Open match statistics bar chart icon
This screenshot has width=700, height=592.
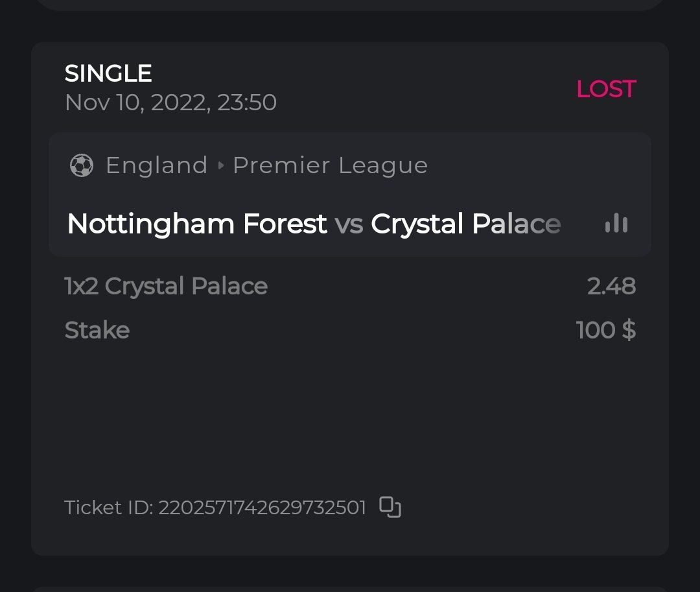[616, 224]
